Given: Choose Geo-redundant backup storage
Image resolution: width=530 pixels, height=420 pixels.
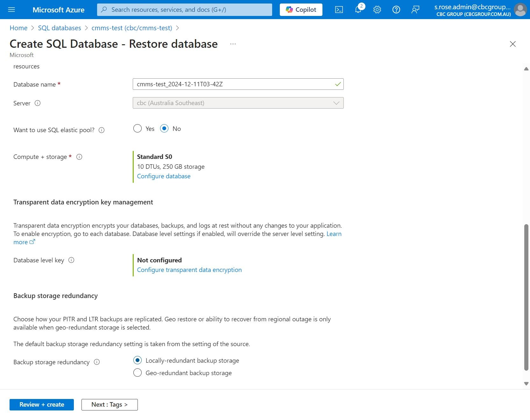Looking at the screenshot, I should (x=138, y=373).
